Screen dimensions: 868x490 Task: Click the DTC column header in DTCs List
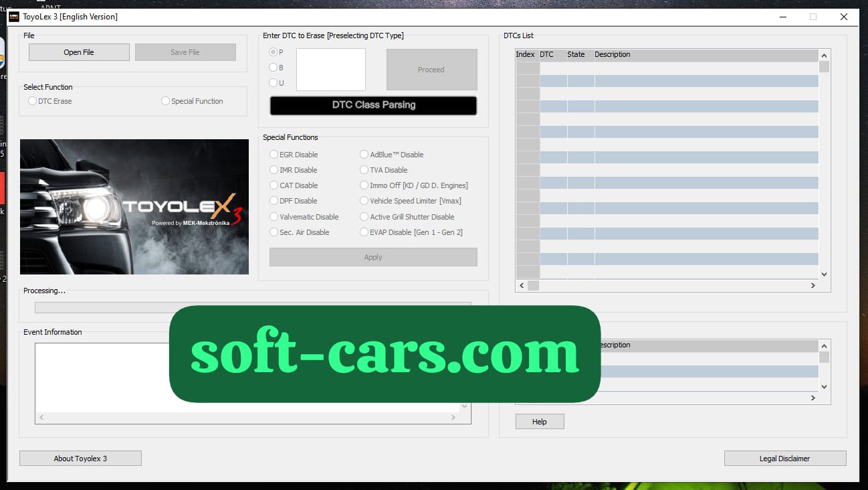point(553,55)
